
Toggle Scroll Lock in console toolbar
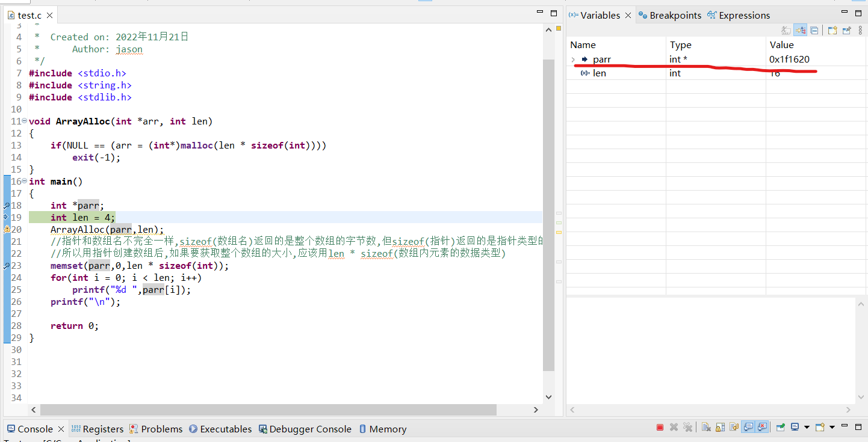pos(720,427)
